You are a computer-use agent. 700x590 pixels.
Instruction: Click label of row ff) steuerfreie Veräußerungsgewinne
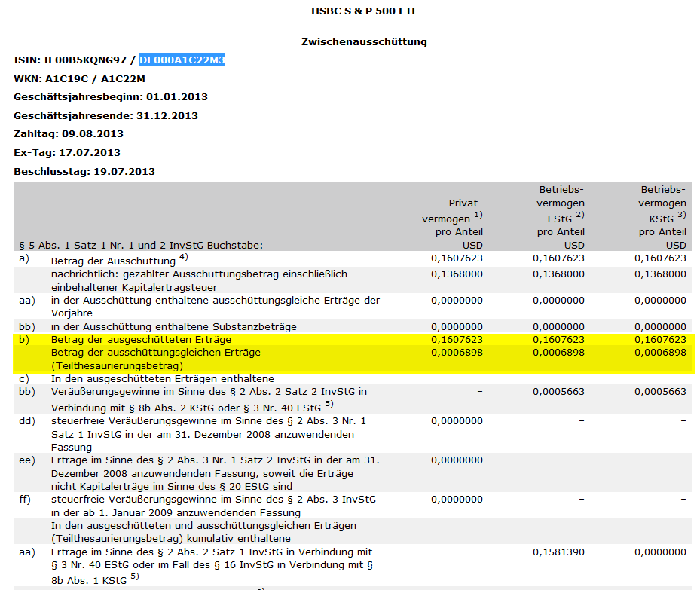pos(213,506)
